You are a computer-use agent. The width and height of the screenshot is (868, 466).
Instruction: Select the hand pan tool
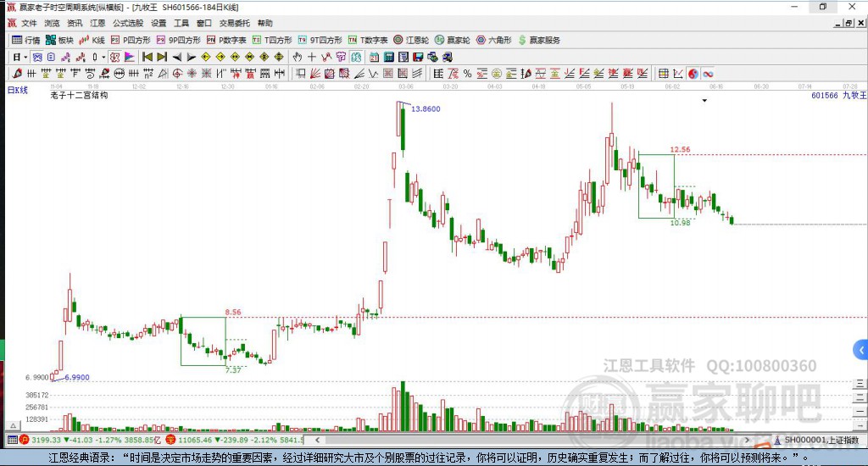298,57
